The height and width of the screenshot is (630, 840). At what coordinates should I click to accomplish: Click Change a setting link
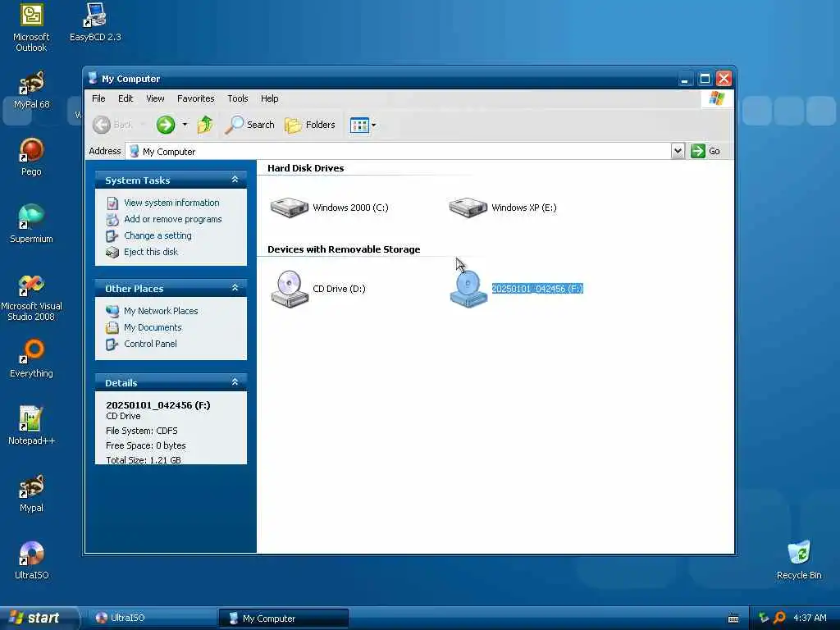coord(157,235)
